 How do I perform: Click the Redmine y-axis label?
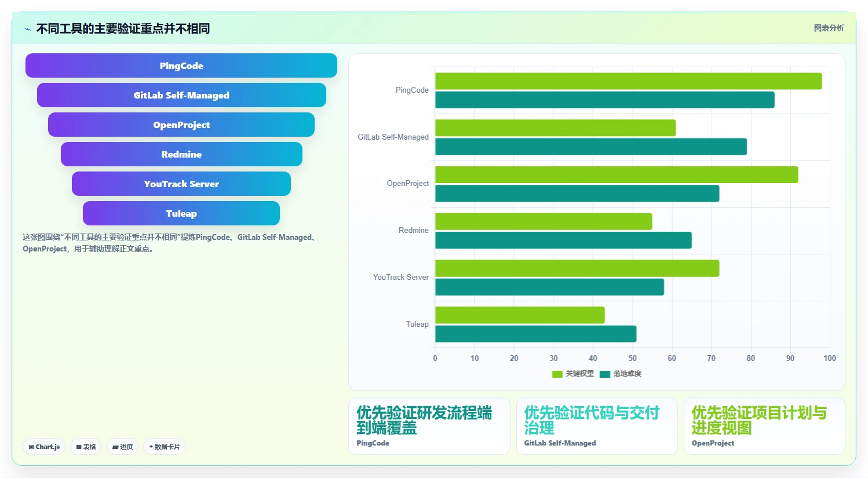(x=414, y=231)
